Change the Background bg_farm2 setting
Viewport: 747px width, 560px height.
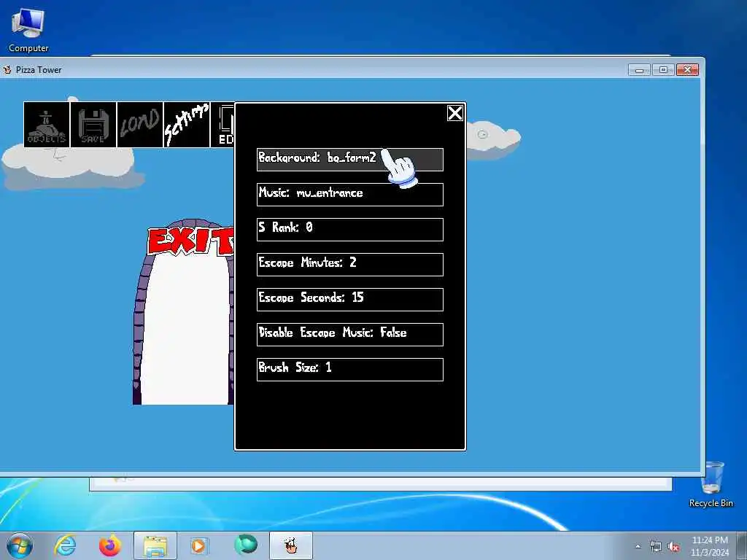(349, 160)
